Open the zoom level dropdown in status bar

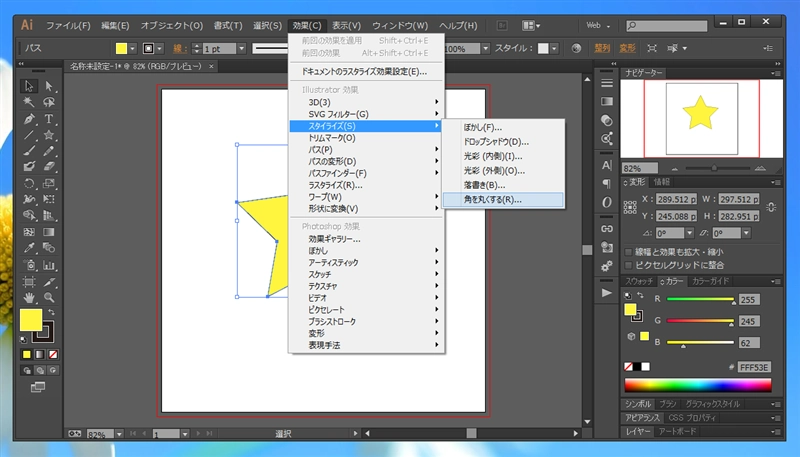click(x=119, y=434)
